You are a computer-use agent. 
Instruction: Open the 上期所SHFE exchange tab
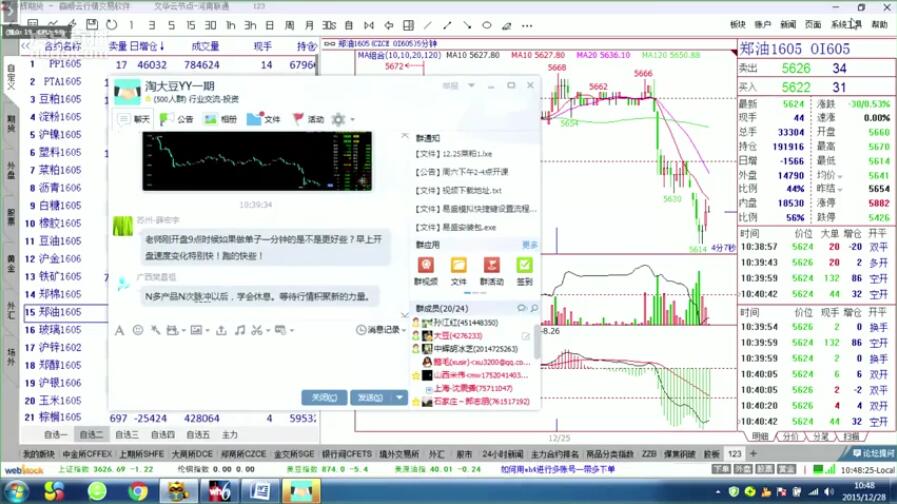pos(141,454)
